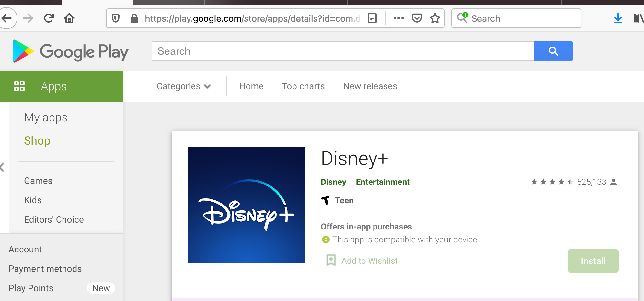Open Play Points link

31,288
